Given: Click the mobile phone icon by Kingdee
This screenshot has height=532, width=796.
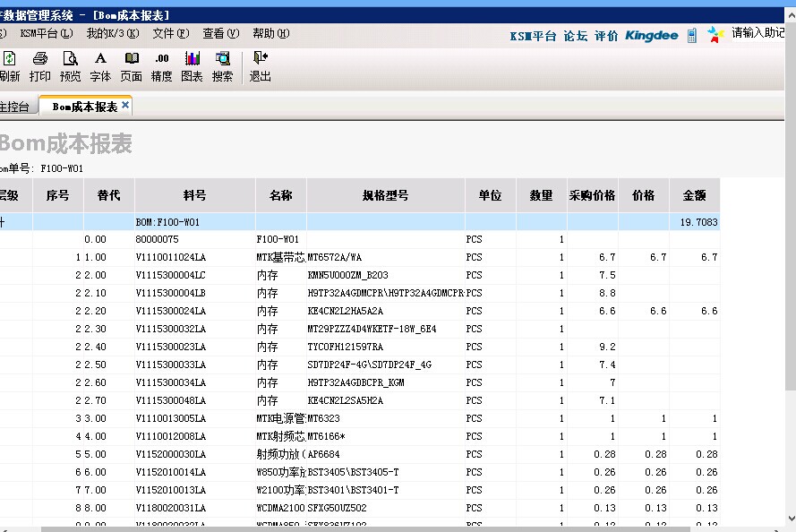Looking at the screenshot, I should coord(691,36).
